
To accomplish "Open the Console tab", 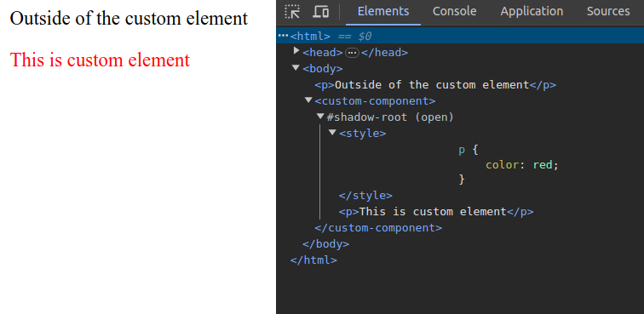I will (x=454, y=12).
